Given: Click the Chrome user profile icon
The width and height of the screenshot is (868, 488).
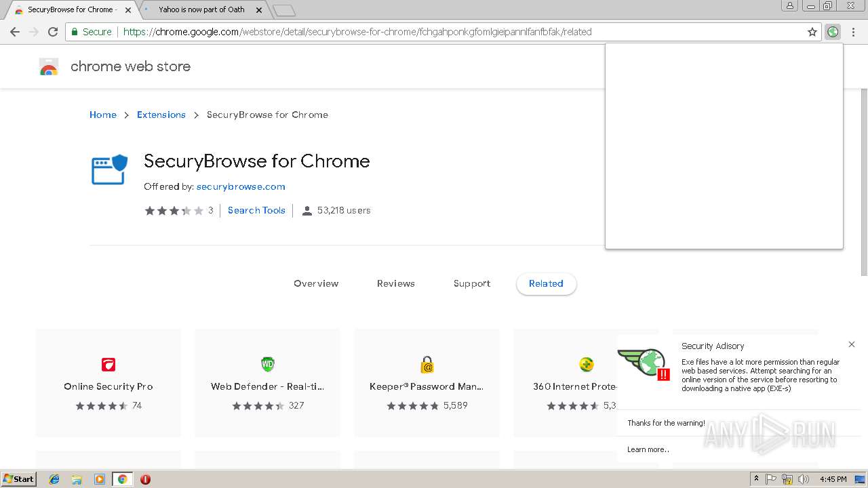Looking at the screenshot, I should (x=790, y=5).
